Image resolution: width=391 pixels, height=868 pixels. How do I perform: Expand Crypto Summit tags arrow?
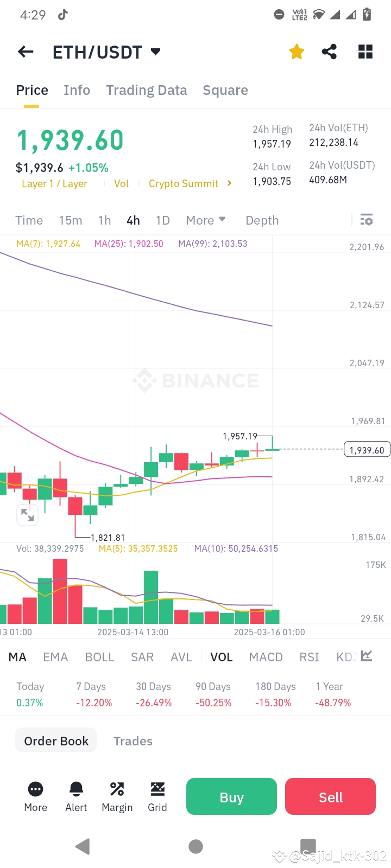click(x=230, y=183)
